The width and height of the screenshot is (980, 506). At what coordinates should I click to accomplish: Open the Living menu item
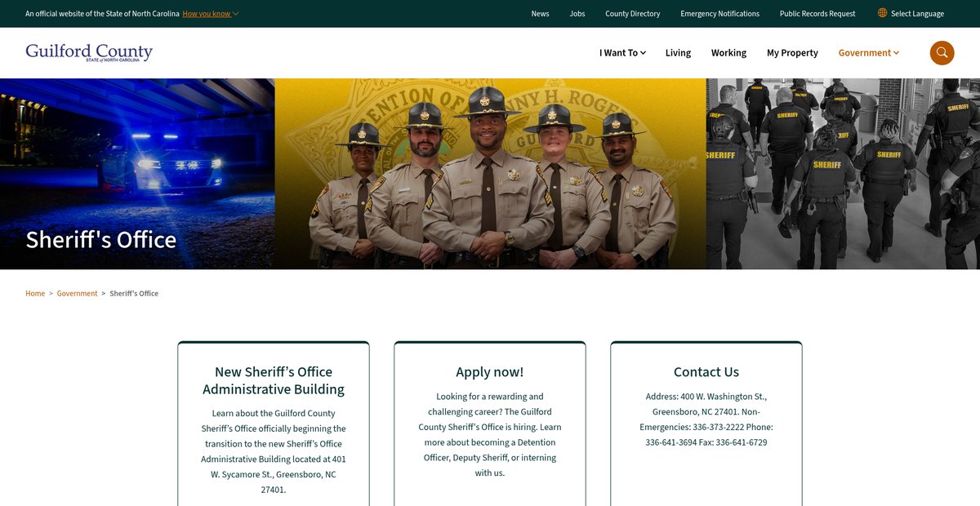coord(678,53)
